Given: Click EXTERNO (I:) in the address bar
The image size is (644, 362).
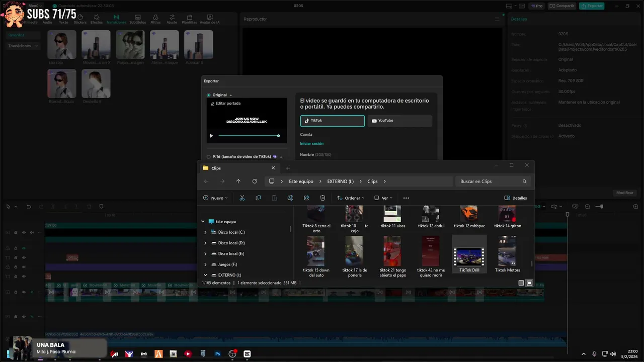Looking at the screenshot, I should [341, 182].
